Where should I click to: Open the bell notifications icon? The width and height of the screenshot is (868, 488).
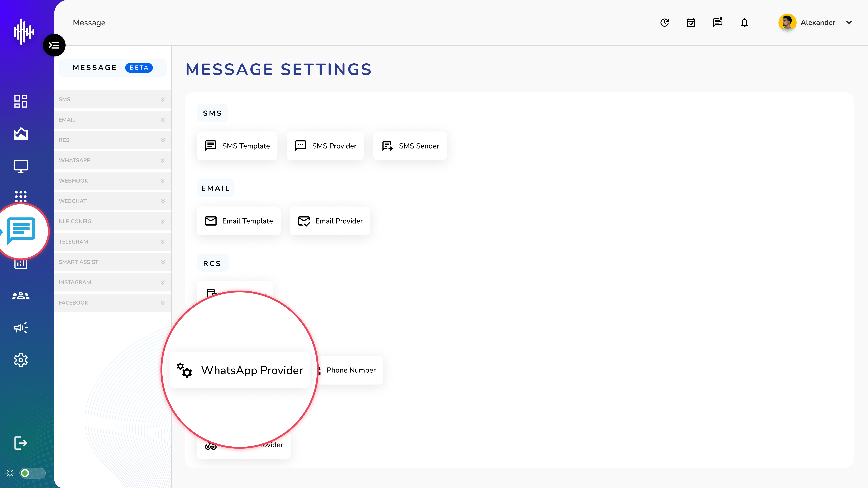point(744,23)
